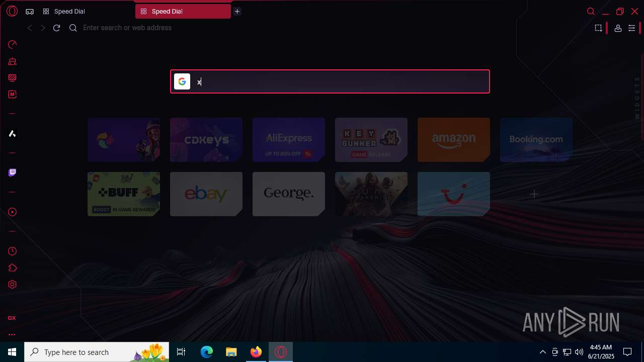
Task: Open the Amazon speed dial tile
Action: click(x=454, y=140)
